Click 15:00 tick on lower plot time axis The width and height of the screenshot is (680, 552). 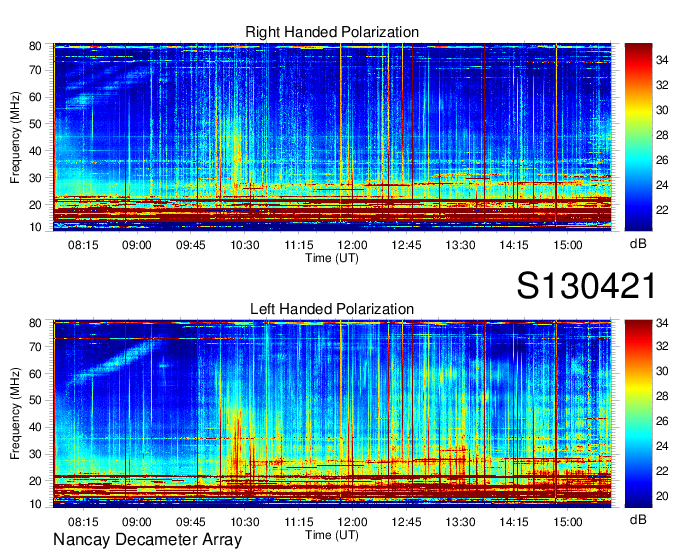(x=568, y=522)
